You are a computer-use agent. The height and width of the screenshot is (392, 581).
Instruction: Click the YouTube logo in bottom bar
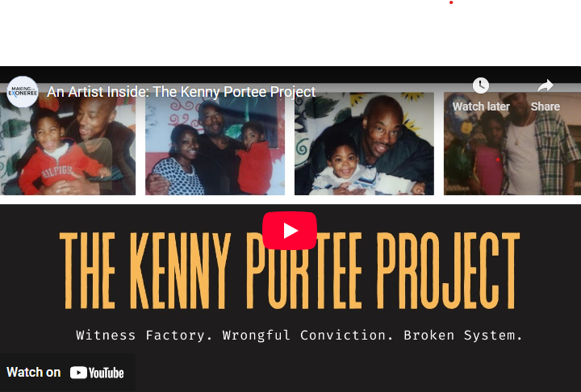click(x=97, y=373)
